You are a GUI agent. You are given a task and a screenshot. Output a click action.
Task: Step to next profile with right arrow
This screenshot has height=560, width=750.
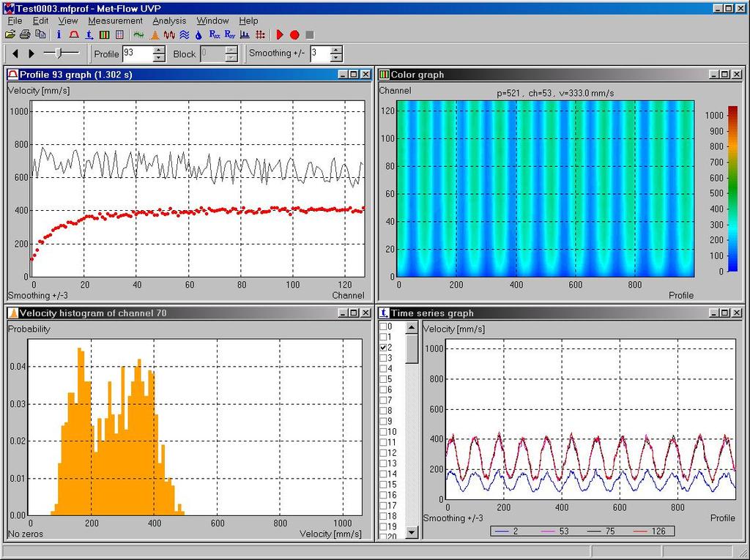click(31, 53)
